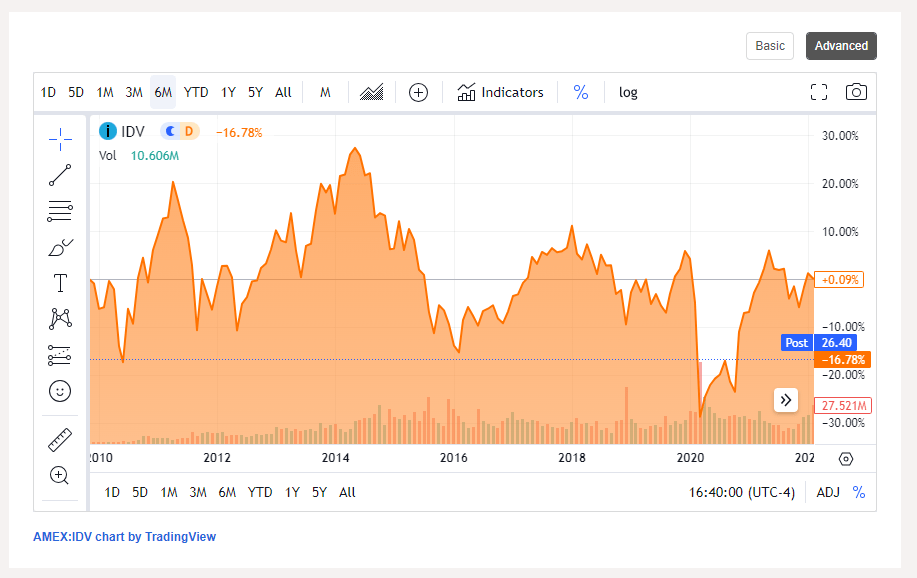Screen dimensions: 917x578
Task: Add a compare symbol with plus icon
Action: tap(418, 92)
